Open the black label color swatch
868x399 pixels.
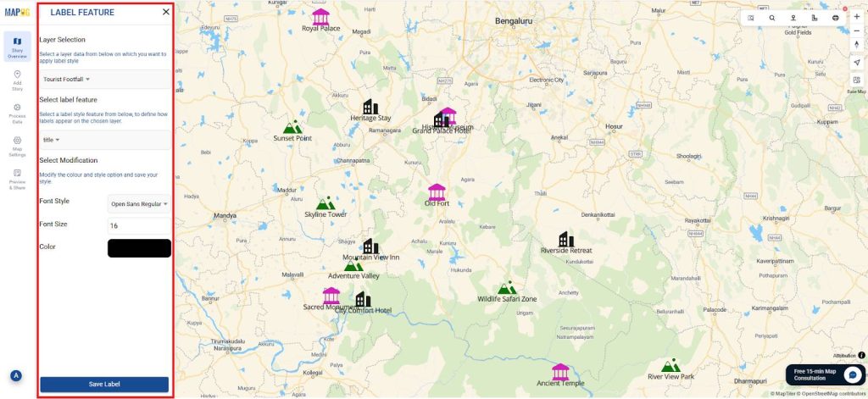(139, 248)
